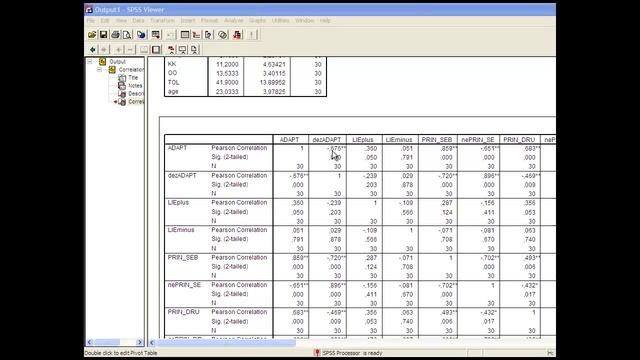Screen dimensions: 640x360
Task: Click the LIEplus column header
Action: 362,140
